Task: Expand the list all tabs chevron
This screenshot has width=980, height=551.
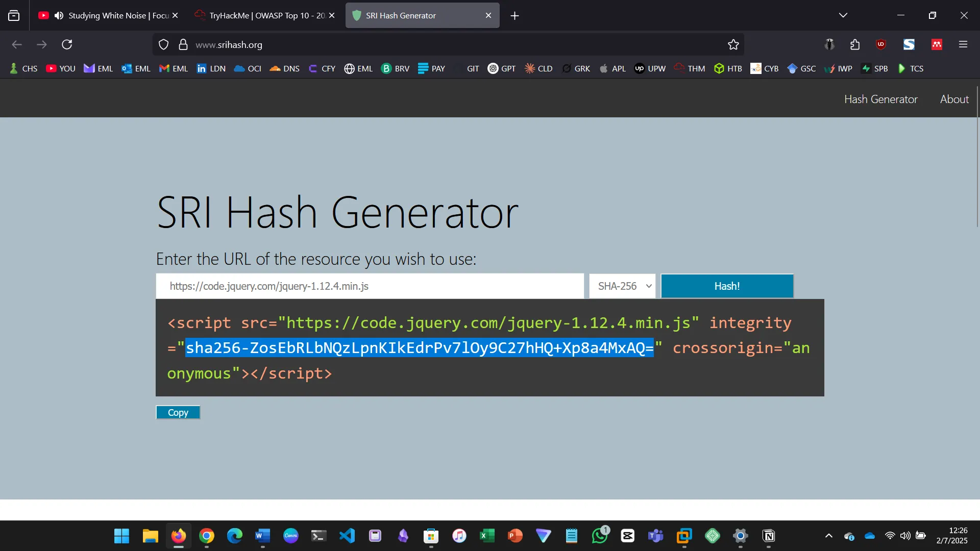Action: tap(843, 15)
